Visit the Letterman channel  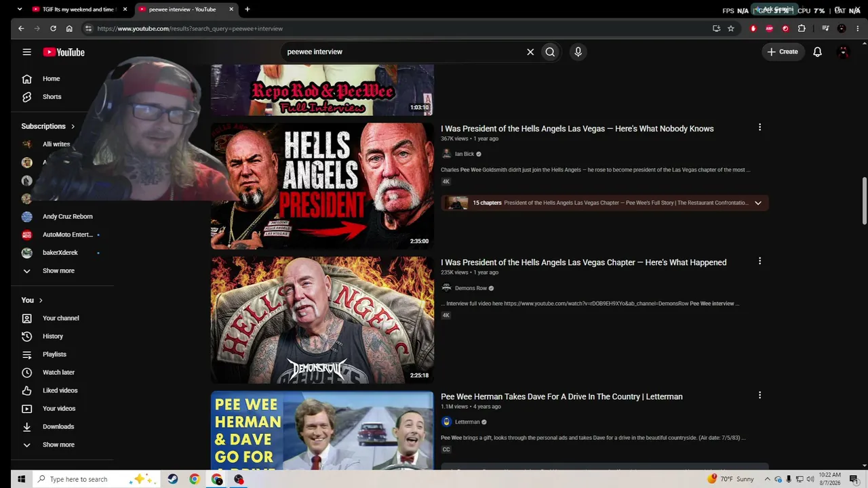pyautogui.click(x=467, y=422)
